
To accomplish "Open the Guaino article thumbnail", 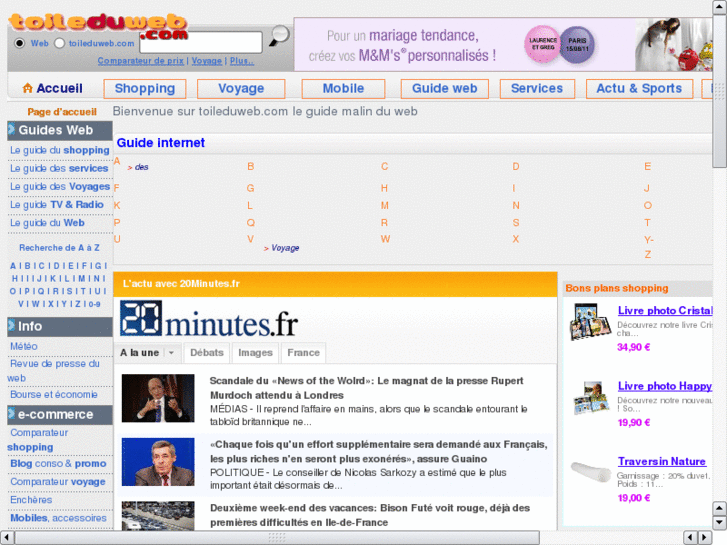I will 158,462.
